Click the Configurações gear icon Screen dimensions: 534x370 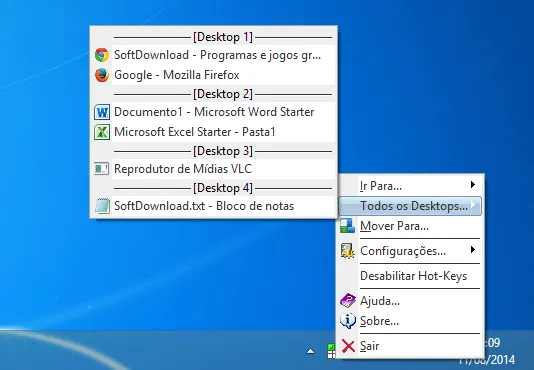coord(348,251)
